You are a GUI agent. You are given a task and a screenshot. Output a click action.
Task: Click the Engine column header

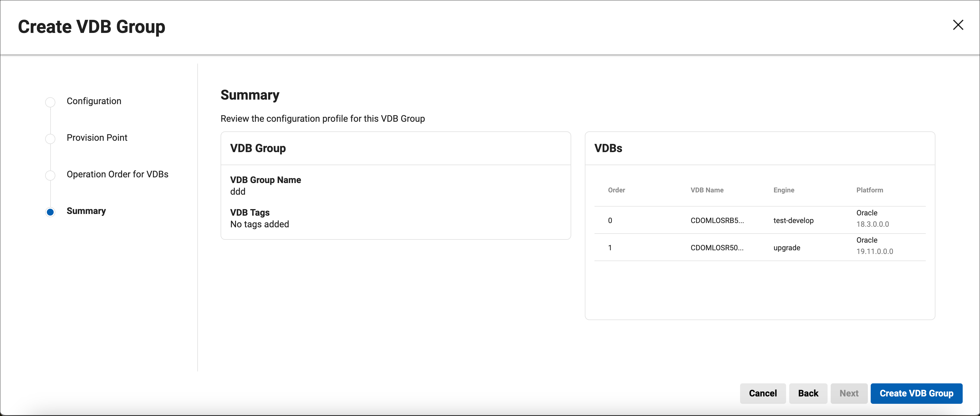(x=784, y=190)
